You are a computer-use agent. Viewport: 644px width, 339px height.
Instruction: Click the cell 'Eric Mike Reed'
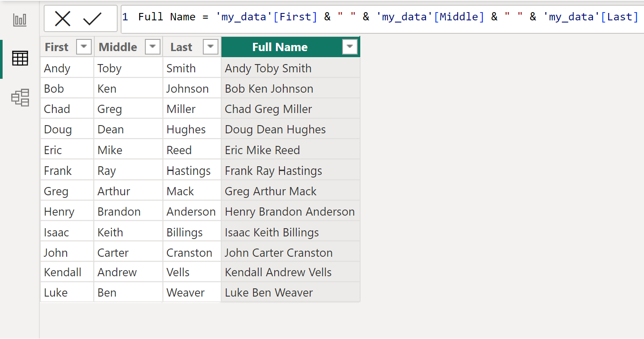click(291, 150)
